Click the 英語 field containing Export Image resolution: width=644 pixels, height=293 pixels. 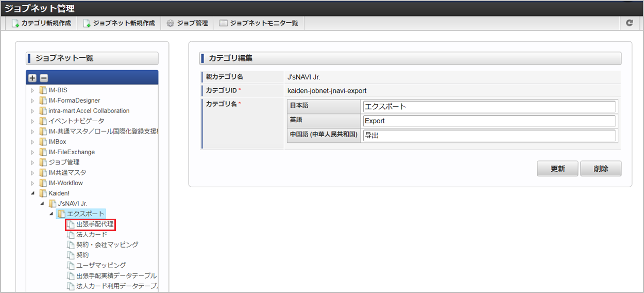pyautogui.click(x=489, y=121)
